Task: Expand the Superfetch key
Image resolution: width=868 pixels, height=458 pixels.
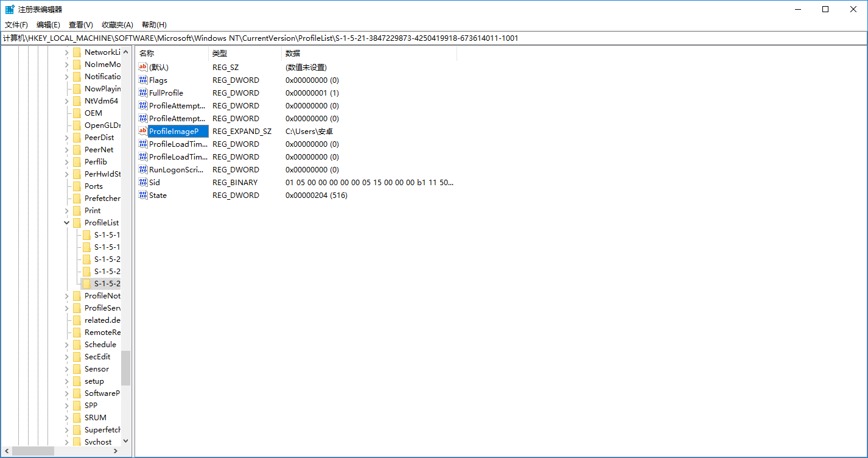Action: pyautogui.click(x=67, y=430)
